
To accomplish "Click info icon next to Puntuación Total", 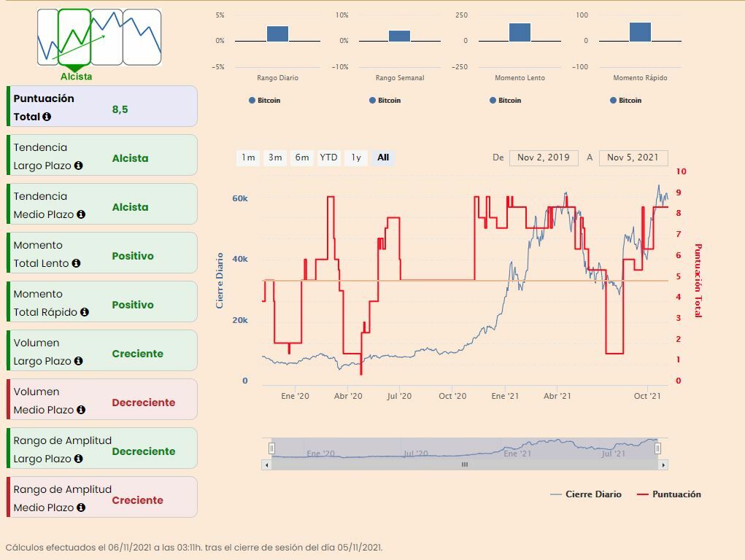I will pos(47,117).
